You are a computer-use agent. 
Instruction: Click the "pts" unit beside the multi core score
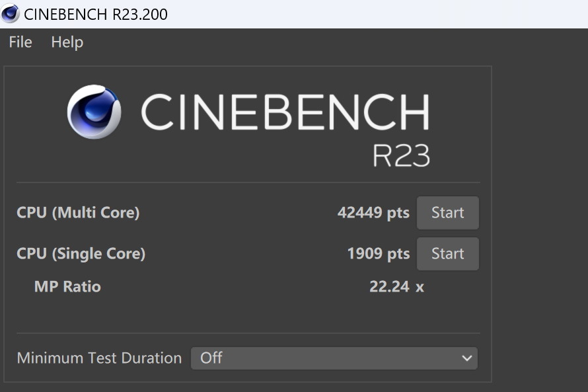click(x=398, y=214)
